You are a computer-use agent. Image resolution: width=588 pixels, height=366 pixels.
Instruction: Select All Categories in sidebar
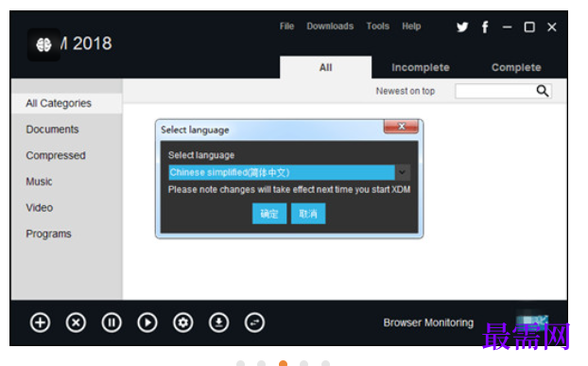click(x=67, y=103)
